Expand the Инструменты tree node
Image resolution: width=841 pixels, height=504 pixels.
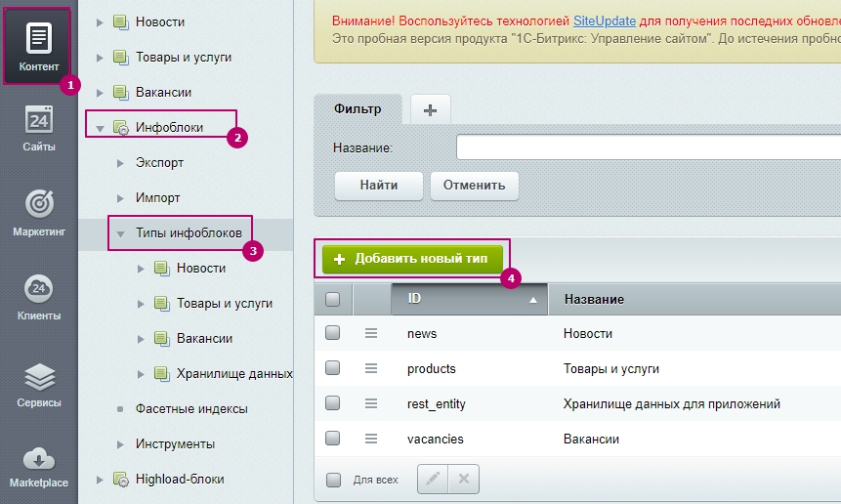click(x=120, y=444)
